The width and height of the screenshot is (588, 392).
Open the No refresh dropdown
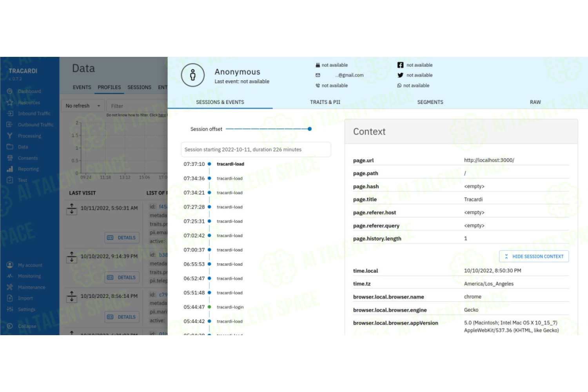point(83,106)
